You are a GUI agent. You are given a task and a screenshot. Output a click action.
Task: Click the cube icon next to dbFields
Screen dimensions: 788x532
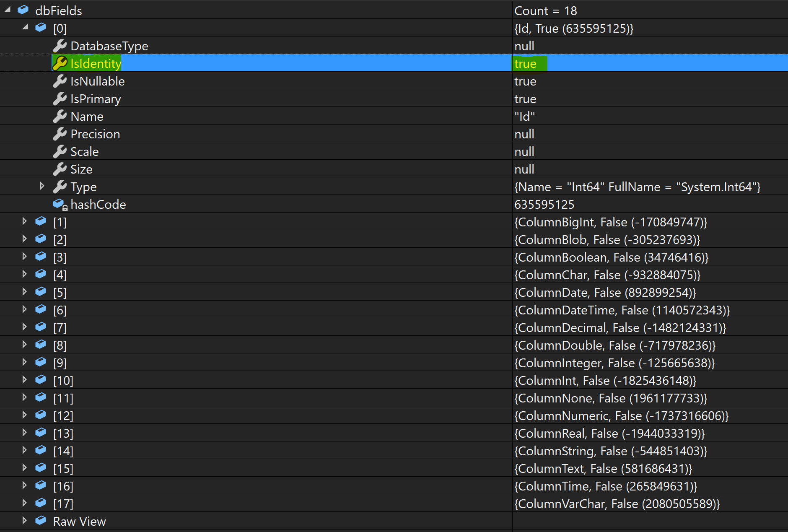(x=23, y=10)
